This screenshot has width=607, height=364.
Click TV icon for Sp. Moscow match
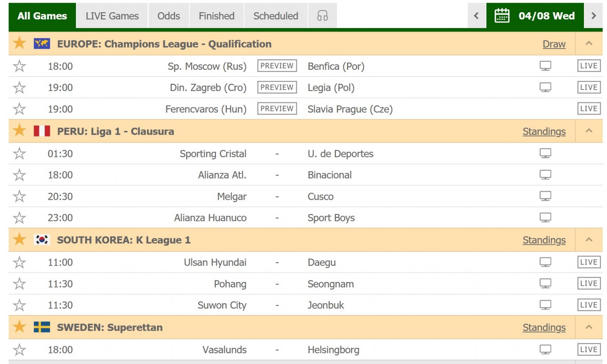545,66
